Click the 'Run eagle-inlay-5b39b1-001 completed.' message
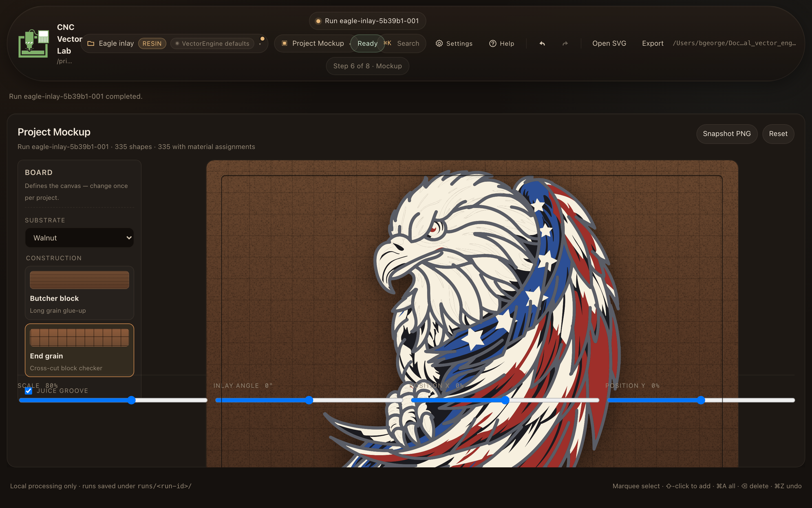812x508 pixels. coord(76,97)
